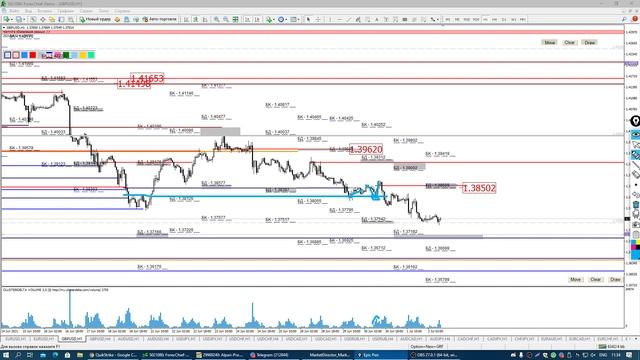Image resolution: width=640 pixels, height=360 pixels.
Task: Open the Periods clock icon
Action: click(x=281, y=19)
